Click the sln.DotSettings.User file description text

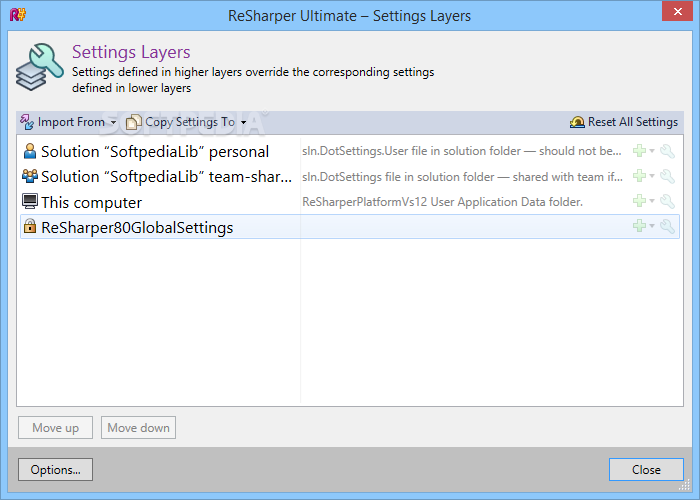click(x=462, y=151)
